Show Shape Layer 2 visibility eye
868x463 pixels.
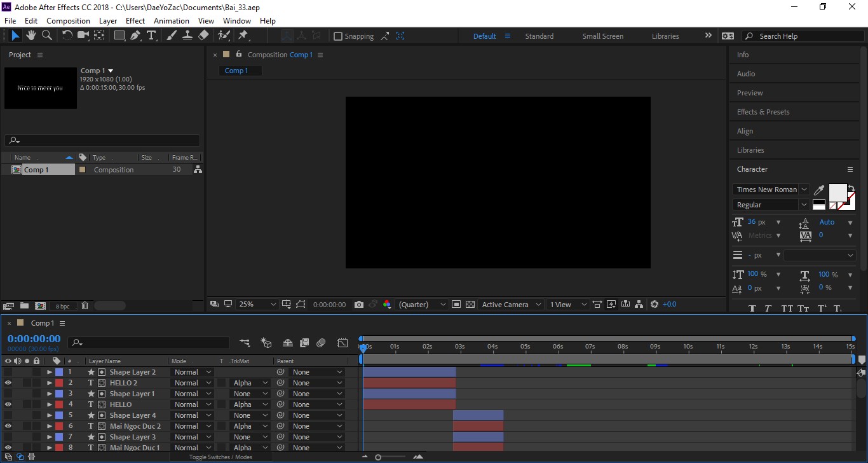pyautogui.click(x=8, y=372)
